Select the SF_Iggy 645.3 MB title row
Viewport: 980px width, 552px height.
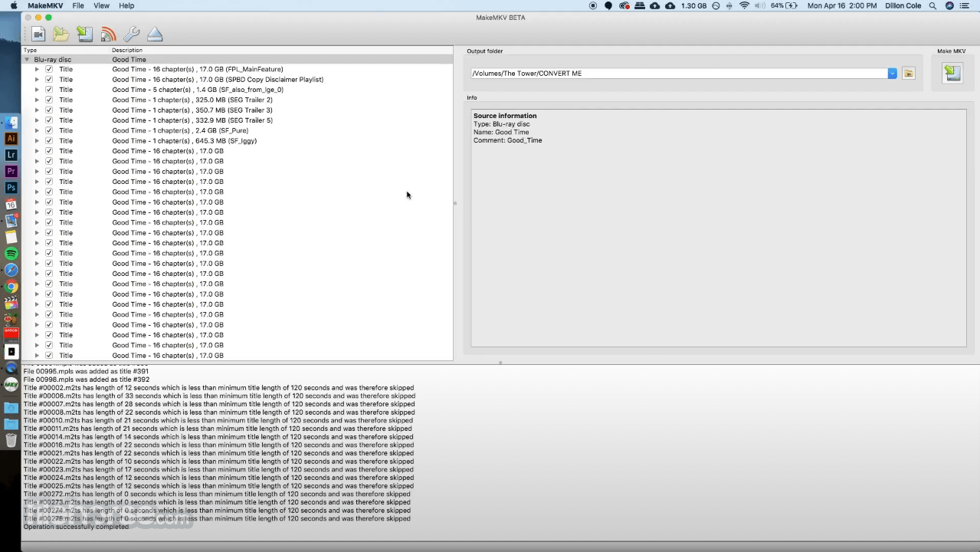pos(238,140)
